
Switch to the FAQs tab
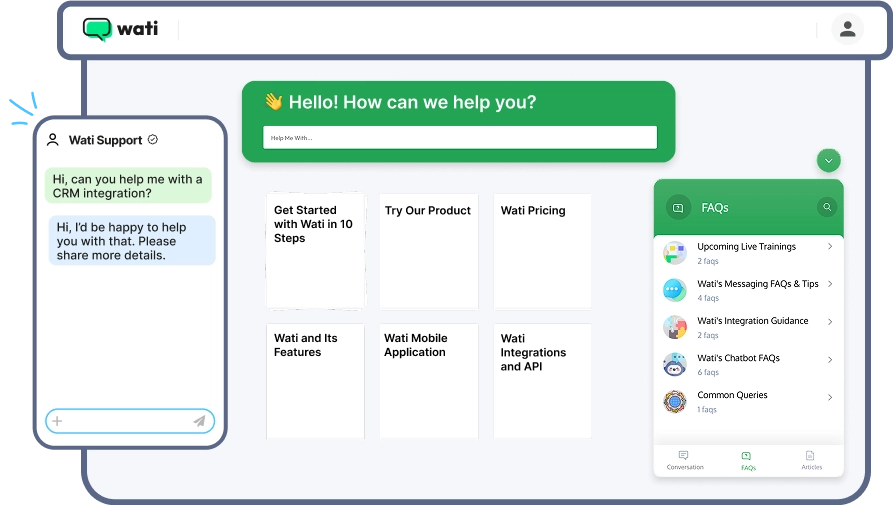pyautogui.click(x=748, y=461)
